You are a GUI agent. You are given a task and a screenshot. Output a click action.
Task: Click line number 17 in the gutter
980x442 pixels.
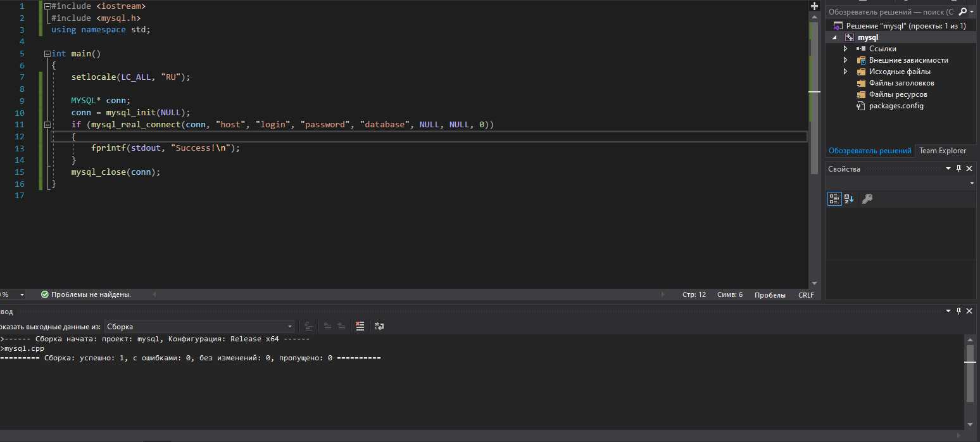19,196
